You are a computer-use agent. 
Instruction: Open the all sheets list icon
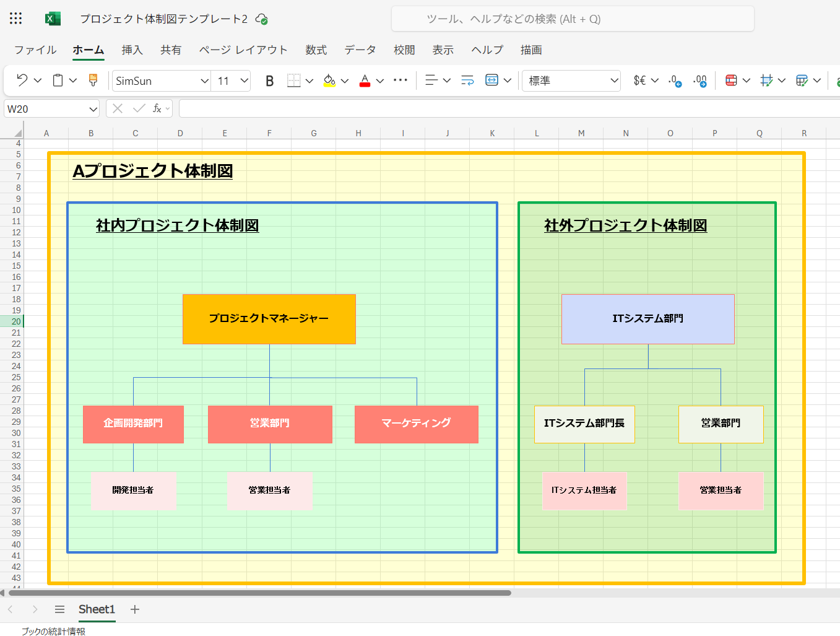pos(59,609)
